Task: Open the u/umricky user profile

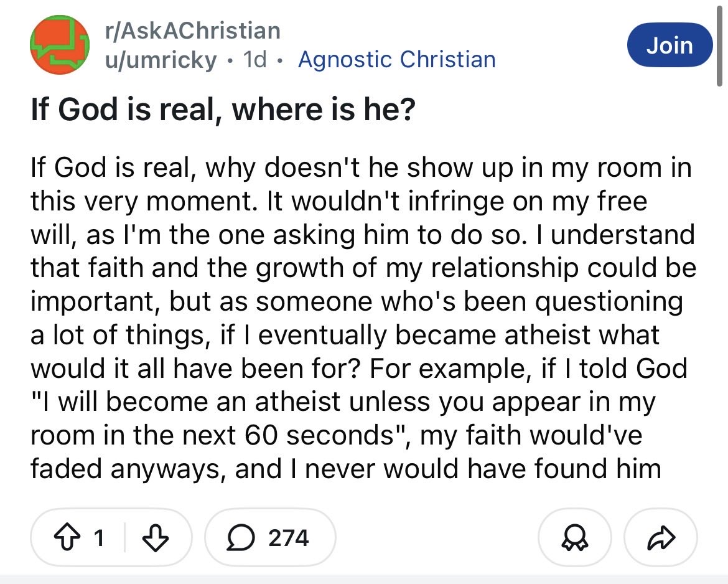Action: [160, 60]
